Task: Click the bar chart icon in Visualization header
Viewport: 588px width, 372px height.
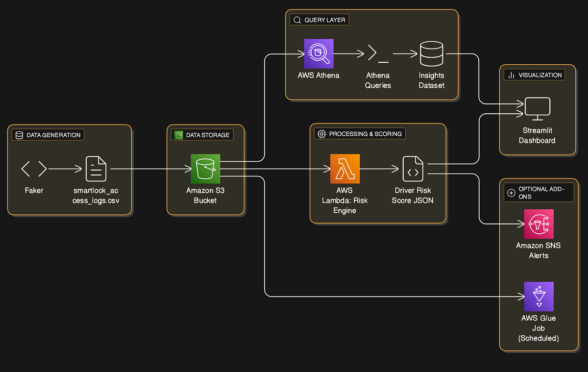Action: click(511, 75)
